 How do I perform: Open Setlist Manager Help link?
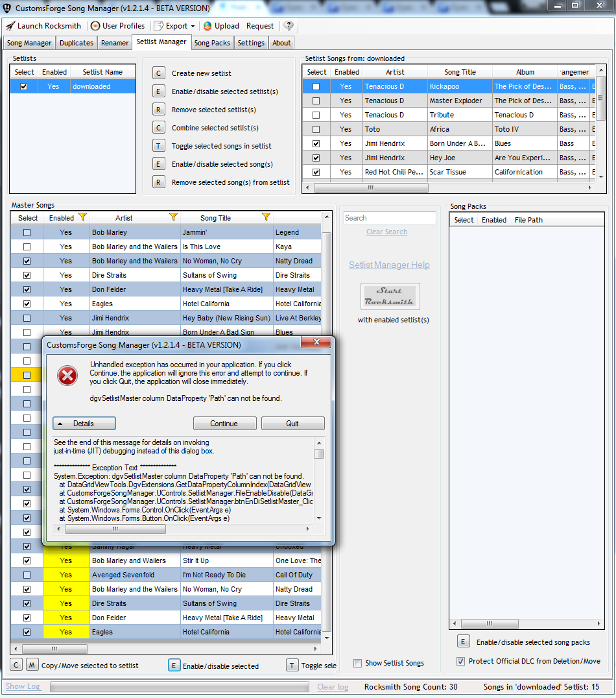pyautogui.click(x=390, y=265)
